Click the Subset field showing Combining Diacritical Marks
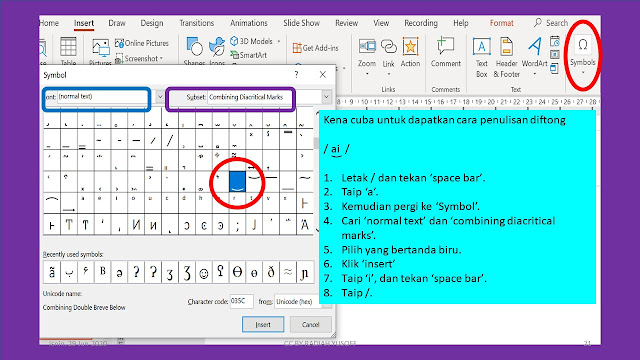The image size is (640, 360). [264, 97]
